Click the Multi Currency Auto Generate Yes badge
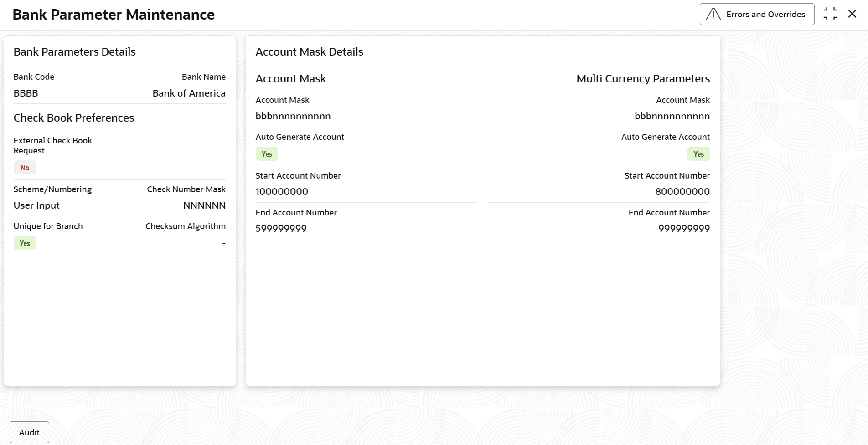The width and height of the screenshot is (868, 445). coord(698,154)
